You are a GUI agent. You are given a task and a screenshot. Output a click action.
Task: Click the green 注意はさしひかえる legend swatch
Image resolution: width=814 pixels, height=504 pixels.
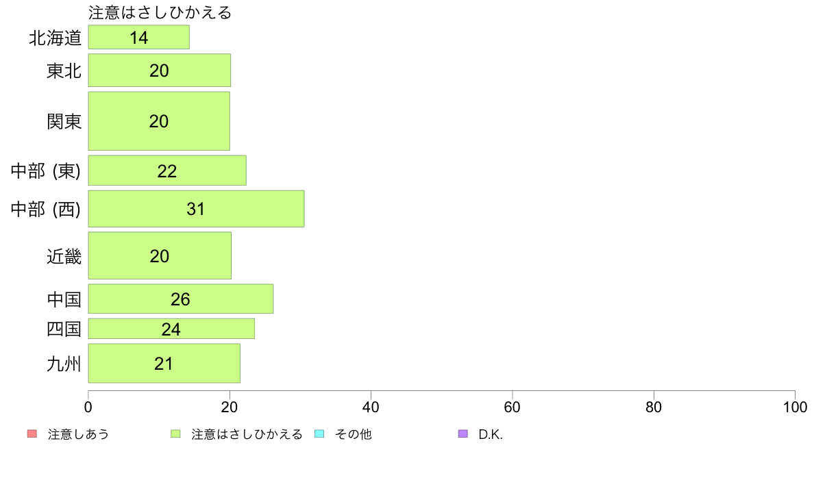point(175,434)
